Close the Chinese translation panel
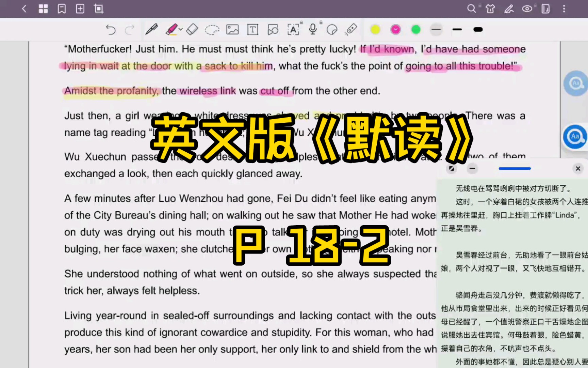This screenshot has width=588, height=368. click(x=578, y=168)
